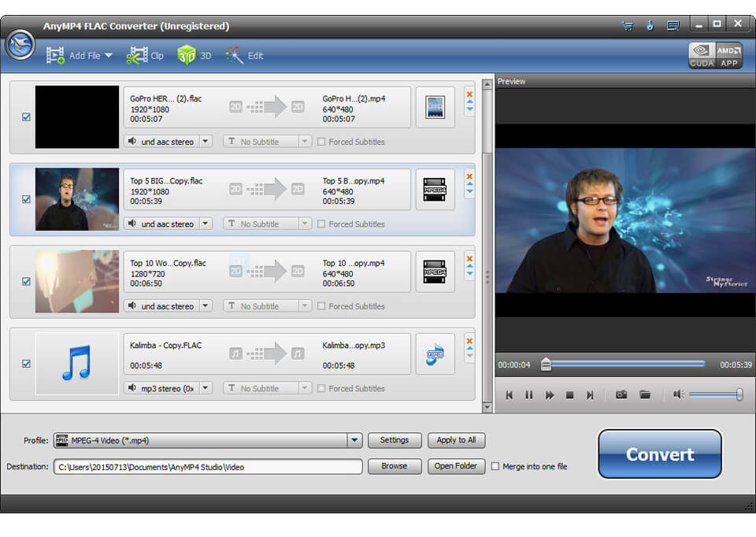Move the GoPro file down in list
756x537 pixels.
click(x=469, y=109)
